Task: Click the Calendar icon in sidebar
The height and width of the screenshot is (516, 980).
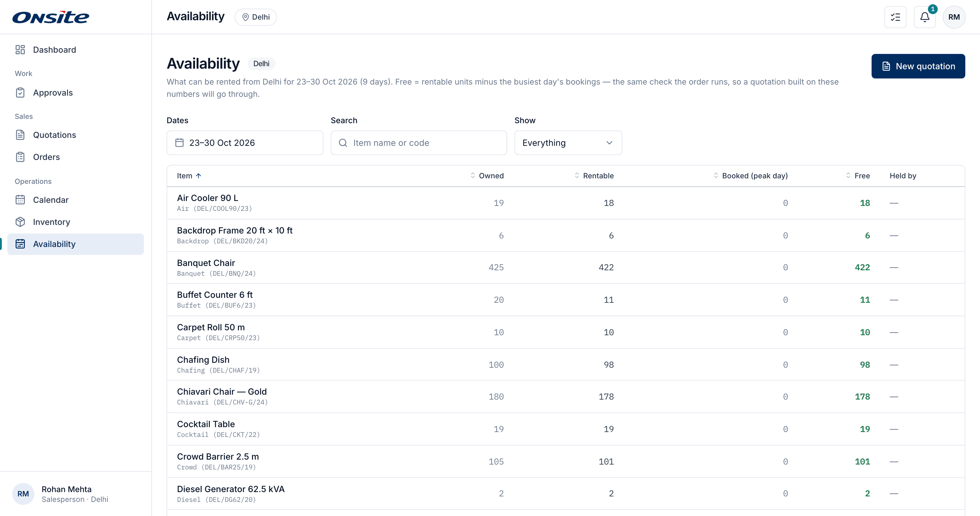Action: pos(20,200)
